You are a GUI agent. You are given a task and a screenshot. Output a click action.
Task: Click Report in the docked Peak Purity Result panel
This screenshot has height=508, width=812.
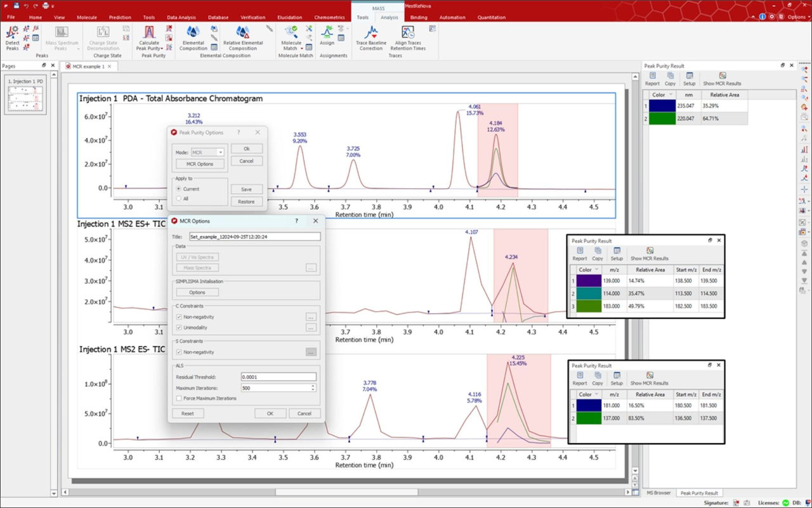coord(652,79)
